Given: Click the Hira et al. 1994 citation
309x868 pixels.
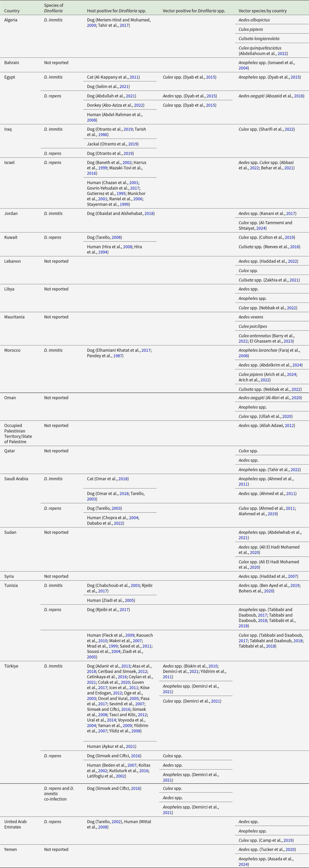Looking at the screenshot, I should (103, 252).
